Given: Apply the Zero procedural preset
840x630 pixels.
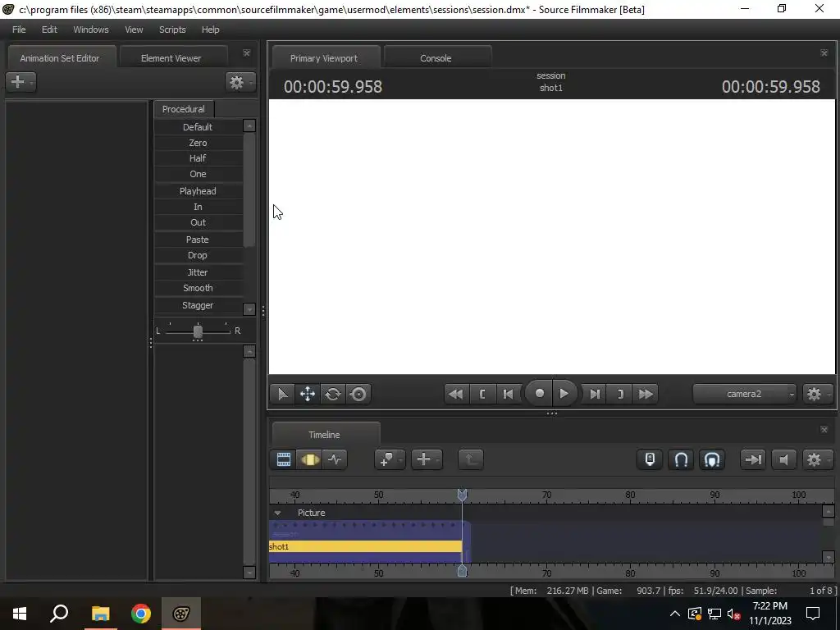Looking at the screenshot, I should point(198,143).
